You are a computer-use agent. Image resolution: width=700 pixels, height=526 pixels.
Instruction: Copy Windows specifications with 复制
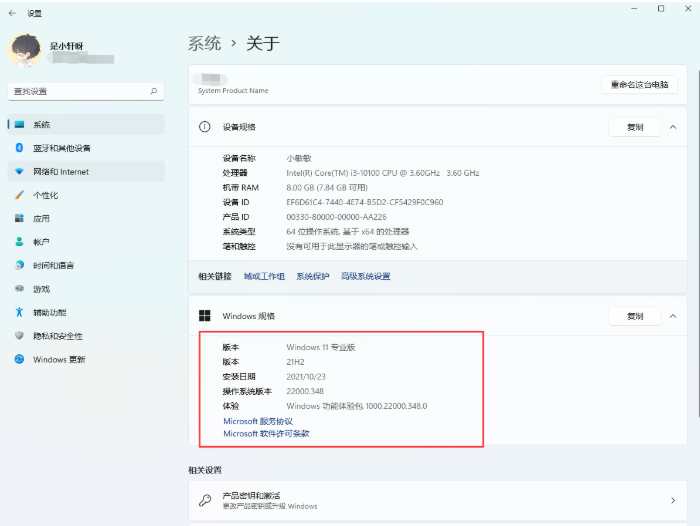point(634,316)
